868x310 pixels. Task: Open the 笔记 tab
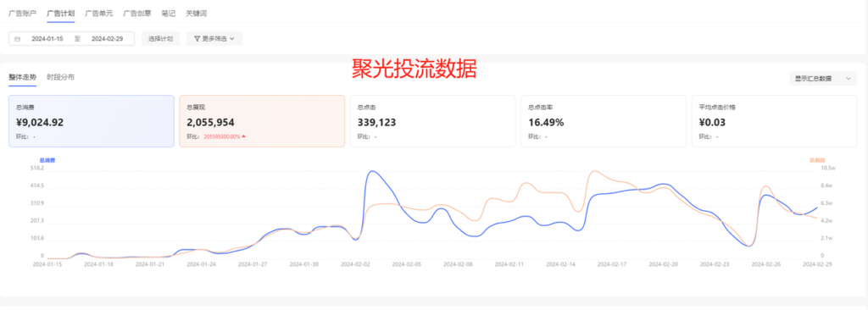[168, 13]
